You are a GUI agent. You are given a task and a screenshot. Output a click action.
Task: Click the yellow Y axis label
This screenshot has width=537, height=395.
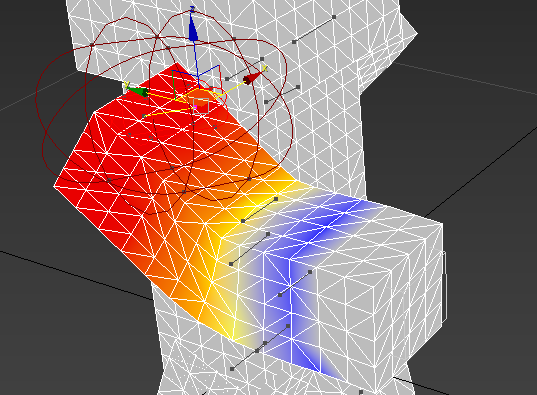pos(127,84)
